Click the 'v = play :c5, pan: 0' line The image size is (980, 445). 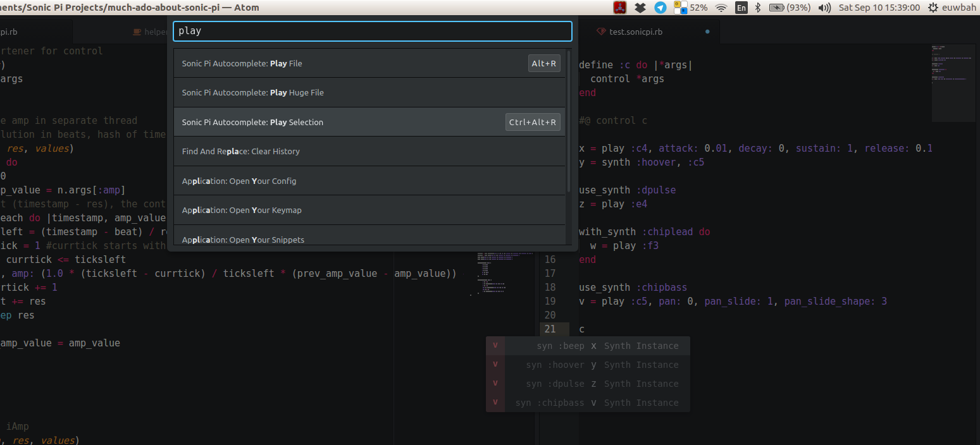(733, 301)
